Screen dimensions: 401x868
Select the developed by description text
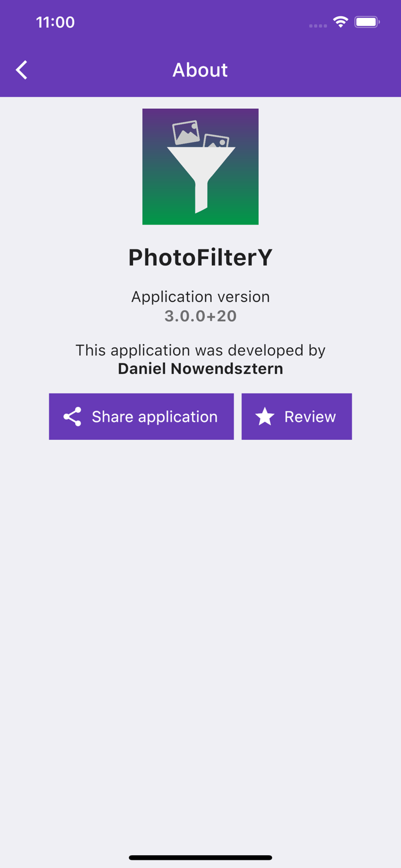pos(200,350)
